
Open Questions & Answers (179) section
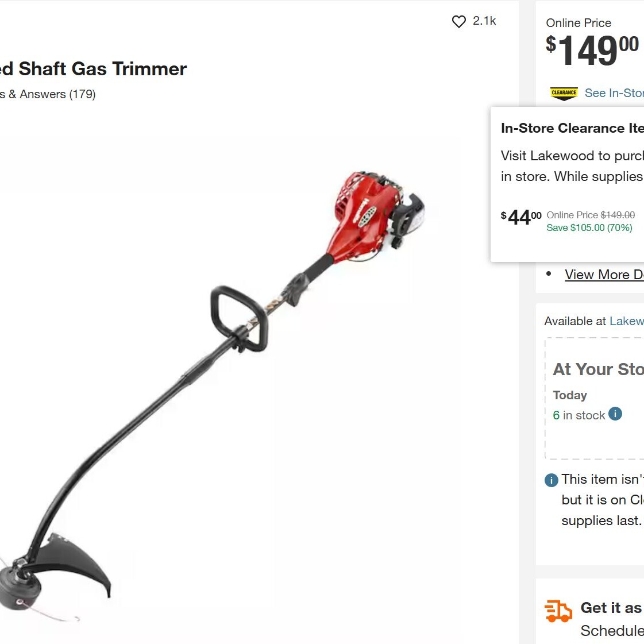(x=48, y=94)
